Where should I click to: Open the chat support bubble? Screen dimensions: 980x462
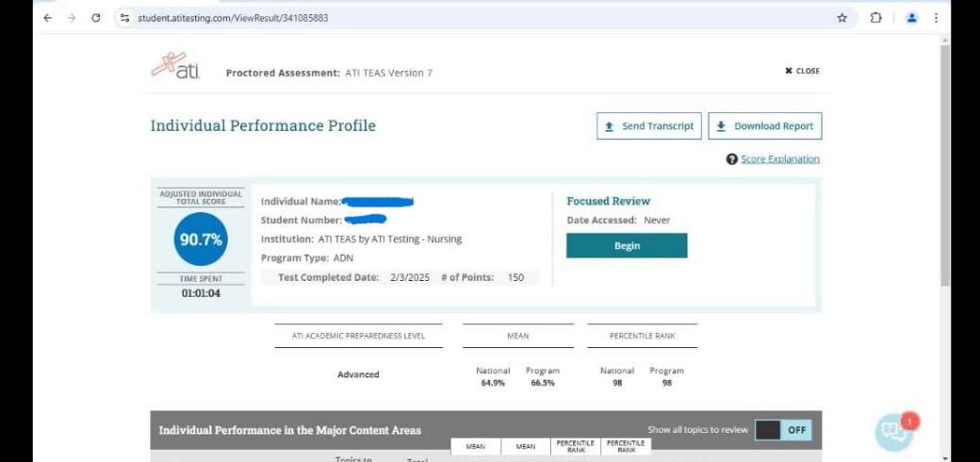tap(893, 432)
